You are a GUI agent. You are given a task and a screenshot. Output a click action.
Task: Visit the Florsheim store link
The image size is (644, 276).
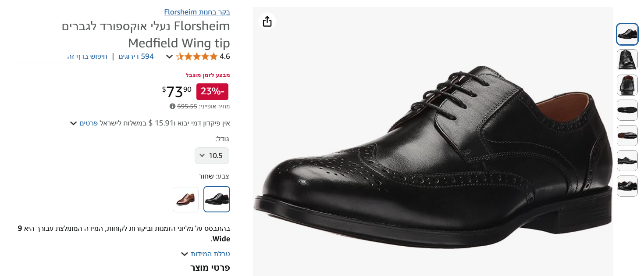197,12
